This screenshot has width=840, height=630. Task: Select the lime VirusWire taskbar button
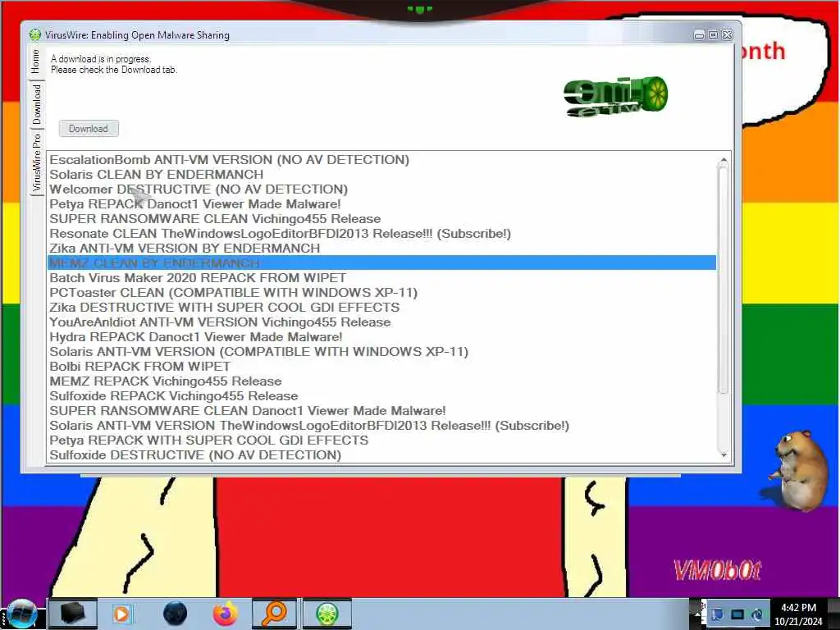click(326, 614)
